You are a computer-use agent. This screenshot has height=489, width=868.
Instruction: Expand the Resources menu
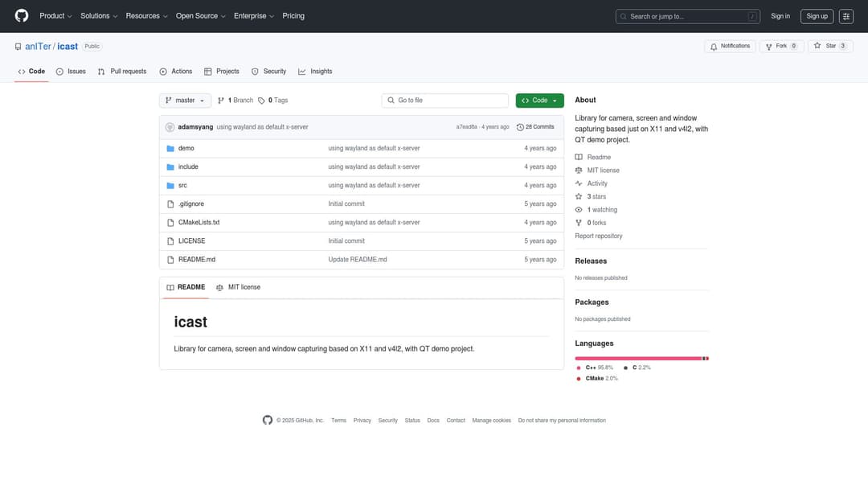click(x=146, y=16)
